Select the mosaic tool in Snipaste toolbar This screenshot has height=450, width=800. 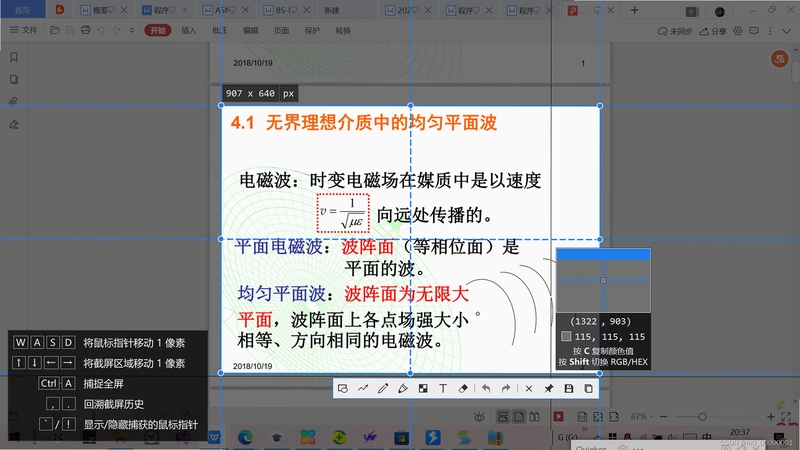[x=423, y=389]
